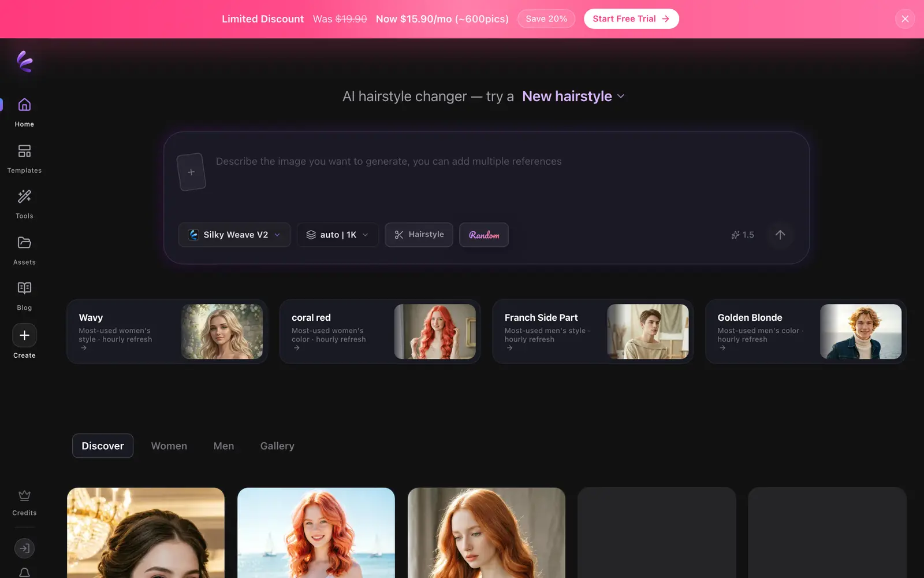Switch to the Women tab
The height and width of the screenshot is (578, 924).
pyautogui.click(x=169, y=446)
